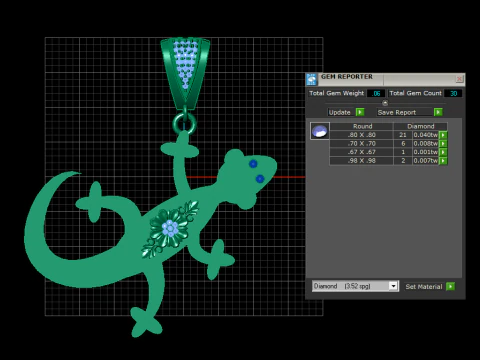The height and width of the screenshot is (360, 480).
Task: Click the green arrow for the .98 X .98 row
Action: coord(443,161)
